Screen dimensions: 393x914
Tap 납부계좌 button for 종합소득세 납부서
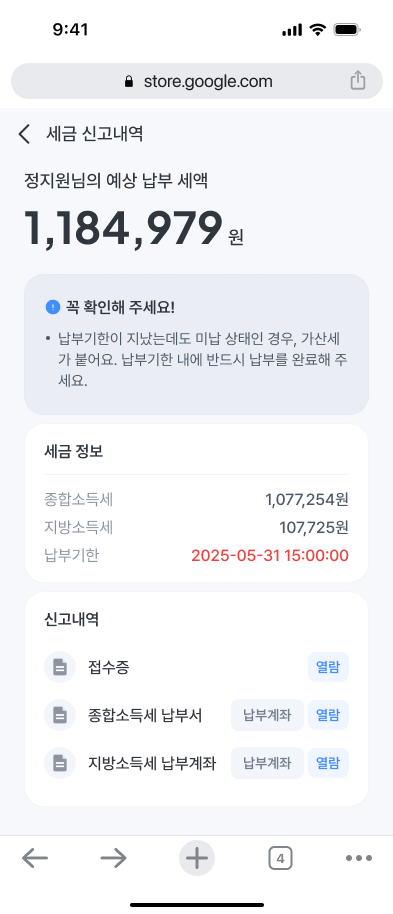click(267, 715)
